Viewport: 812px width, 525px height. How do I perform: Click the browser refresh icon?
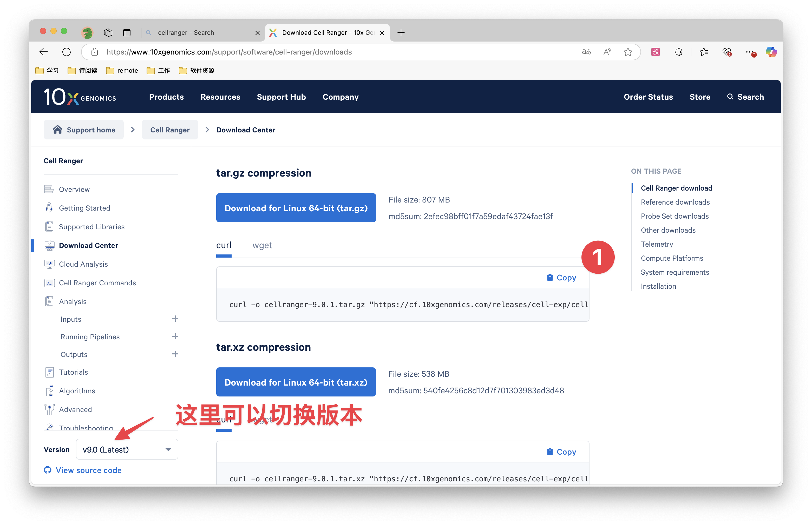(x=67, y=52)
